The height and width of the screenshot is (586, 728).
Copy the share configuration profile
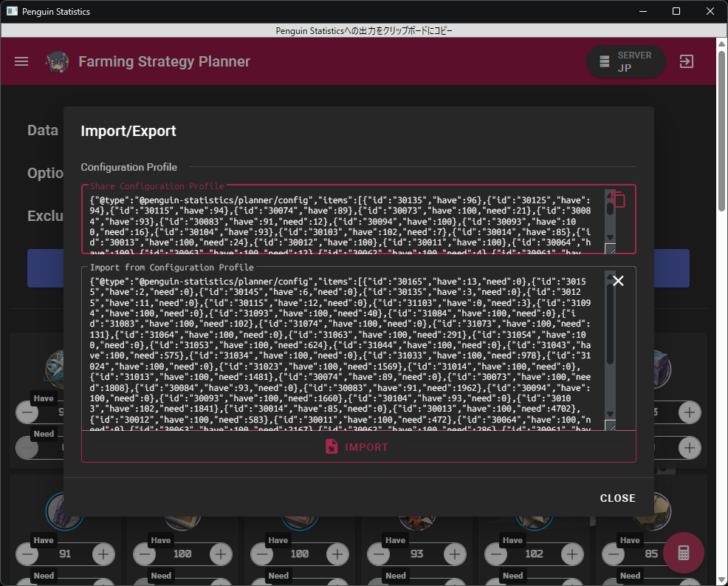tap(618, 200)
